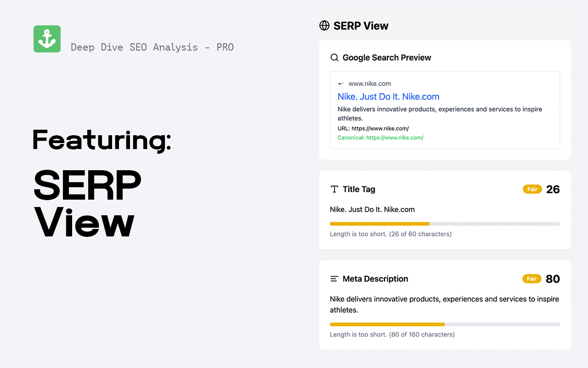Click the www.nike.com URL text in preview
Image resolution: width=588 pixels, height=368 pixels.
[370, 83]
